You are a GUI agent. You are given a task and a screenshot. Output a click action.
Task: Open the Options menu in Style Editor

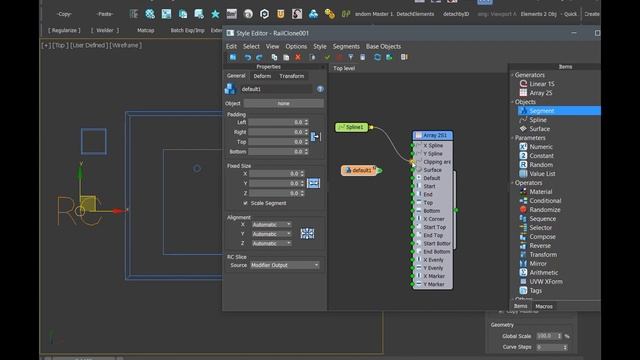(296, 47)
